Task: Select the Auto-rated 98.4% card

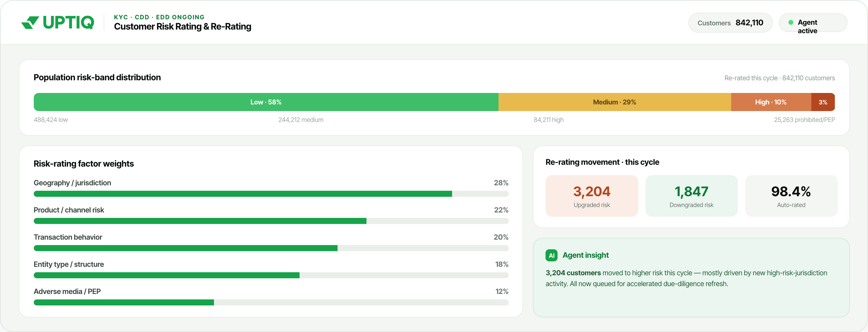Action: click(791, 196)
